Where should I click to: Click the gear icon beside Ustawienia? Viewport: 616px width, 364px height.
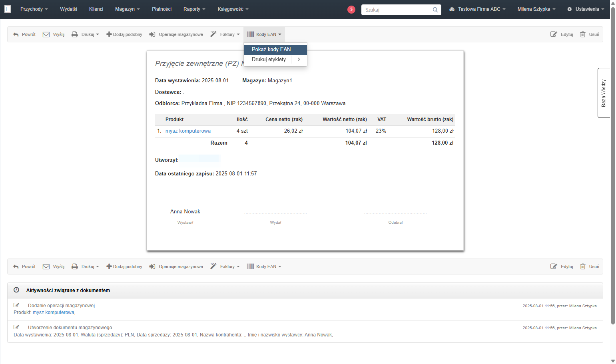570,9
